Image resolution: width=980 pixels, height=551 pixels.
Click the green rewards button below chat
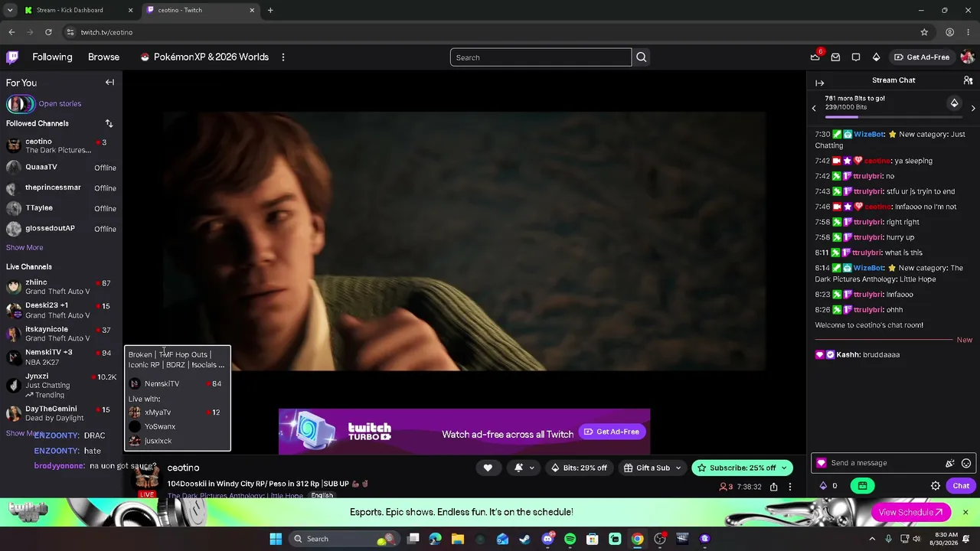click(862, 486)
